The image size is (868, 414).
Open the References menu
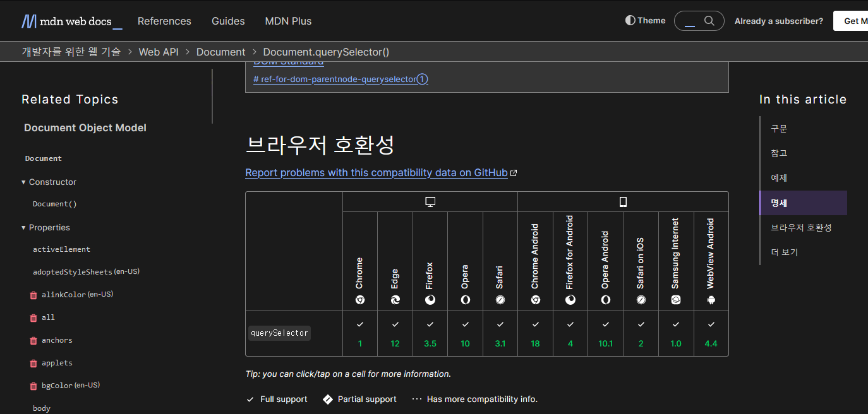[x=164, y=21]
